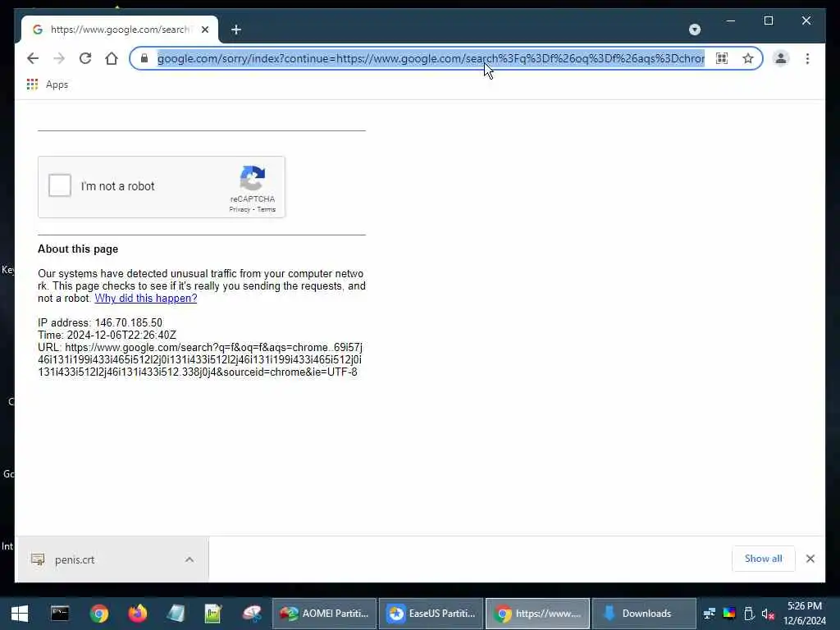
Task: Expand the penis.crt download options chevron
Action: [189, 559]
